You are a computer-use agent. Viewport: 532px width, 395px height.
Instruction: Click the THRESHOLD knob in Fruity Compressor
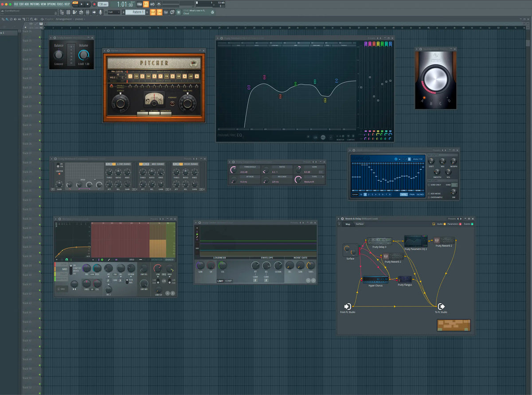233,170
